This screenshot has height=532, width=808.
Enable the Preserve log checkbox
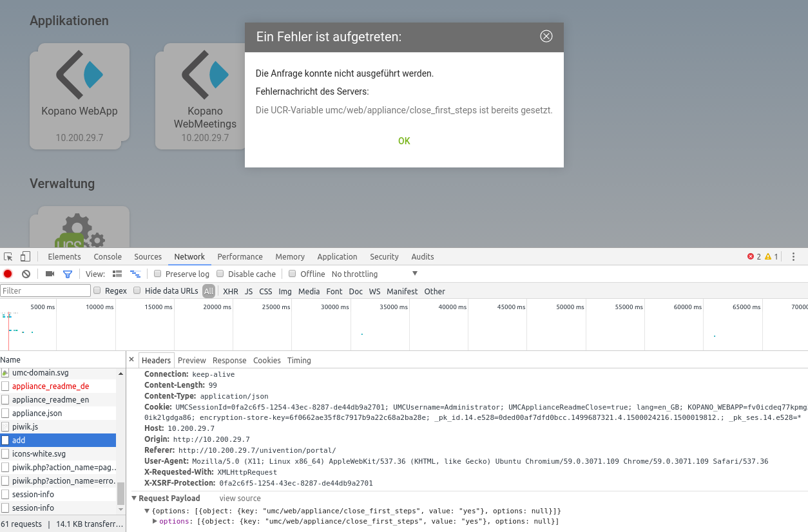point(158,274)
